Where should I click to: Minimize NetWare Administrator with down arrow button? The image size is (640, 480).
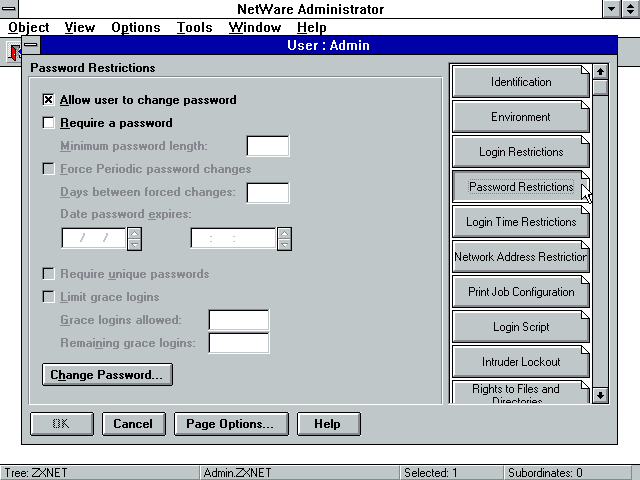click(x=611, y=9)
